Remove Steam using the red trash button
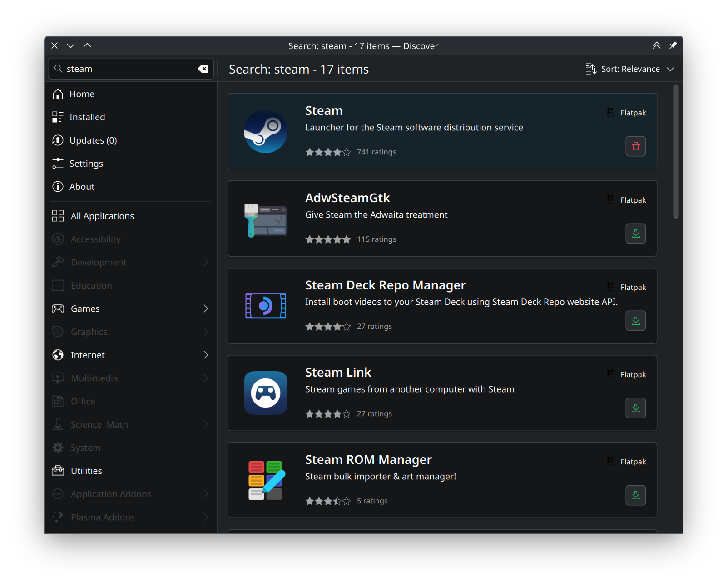The image size is (728, 587). [636, 146]
